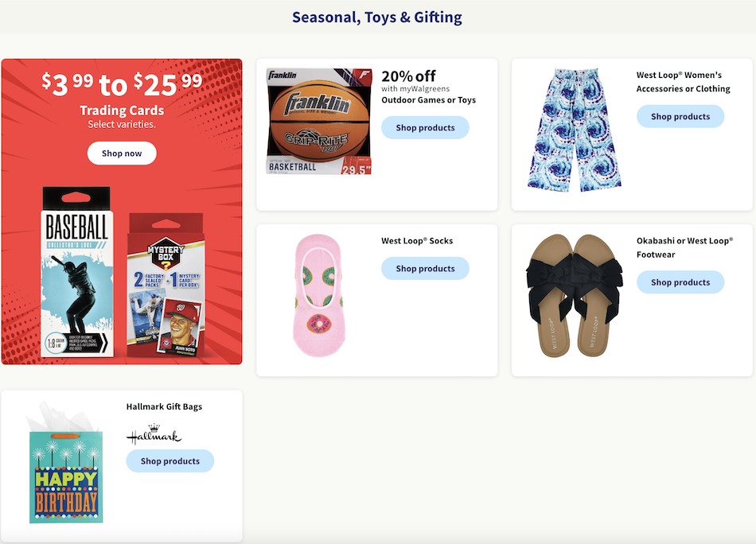Image resolution: width=756 pixels, height=544 pixels.
Task: Click the Happy Birthday gift bag image
Action: (x=65, y=463)
